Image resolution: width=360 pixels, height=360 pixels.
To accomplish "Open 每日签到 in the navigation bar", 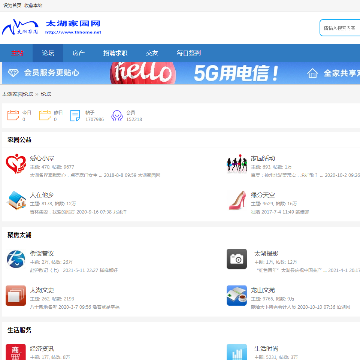I will [x=189, y=53].
